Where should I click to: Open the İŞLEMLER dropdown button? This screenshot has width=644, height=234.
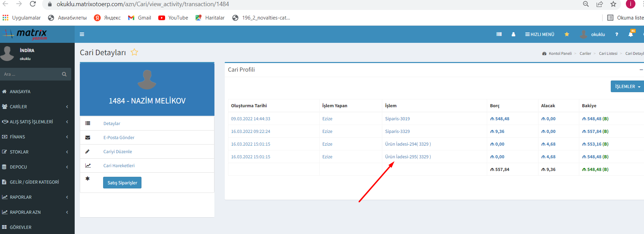pyautogui.click(x=627, y=87)
